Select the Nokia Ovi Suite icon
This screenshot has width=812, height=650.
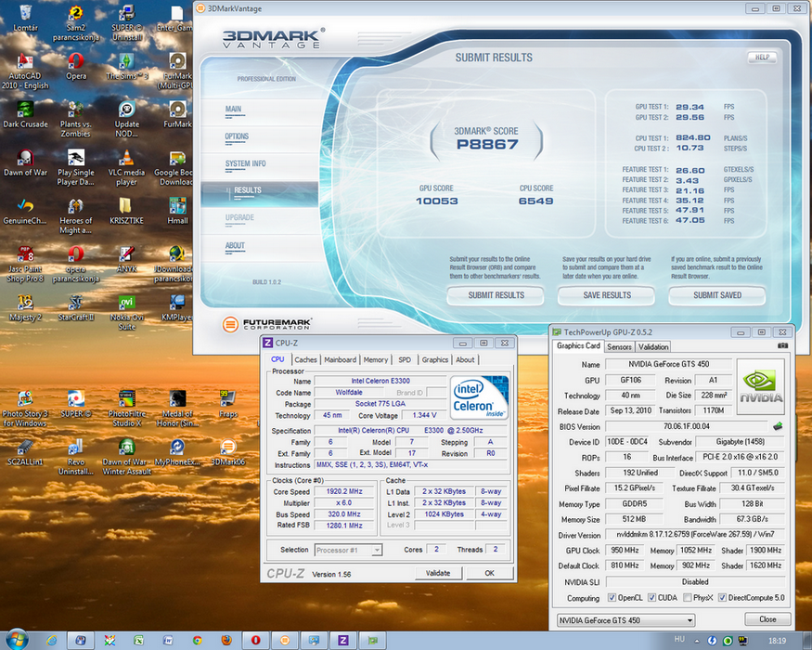(126, 311)
